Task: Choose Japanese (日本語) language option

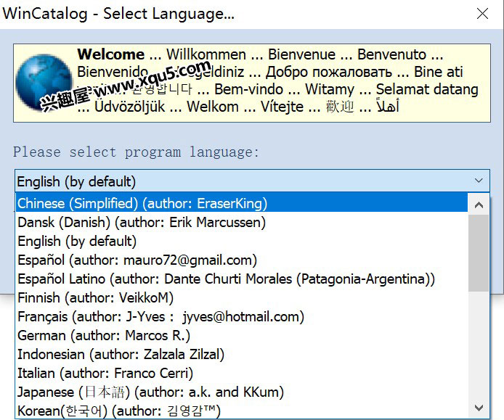Action: pyautogui.click(x=242, y=392)
